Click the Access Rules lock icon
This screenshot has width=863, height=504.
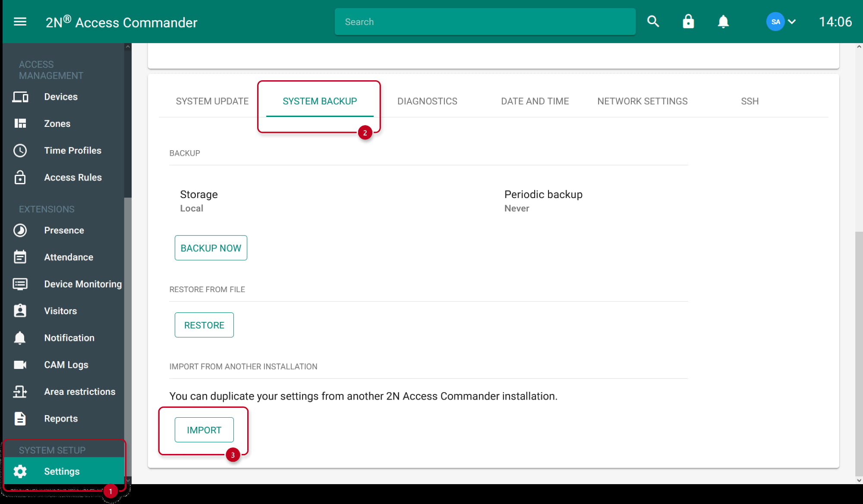[x=20, y=177]
